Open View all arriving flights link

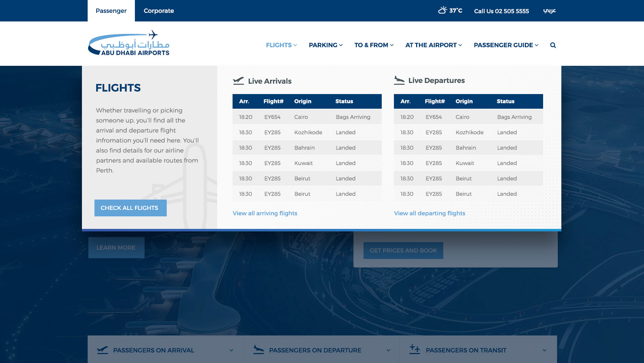click(x=265, y=213)
